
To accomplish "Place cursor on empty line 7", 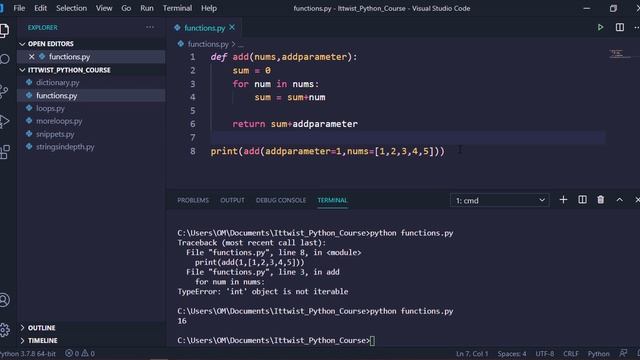I will pyautogui.click(x=407, y=138).
